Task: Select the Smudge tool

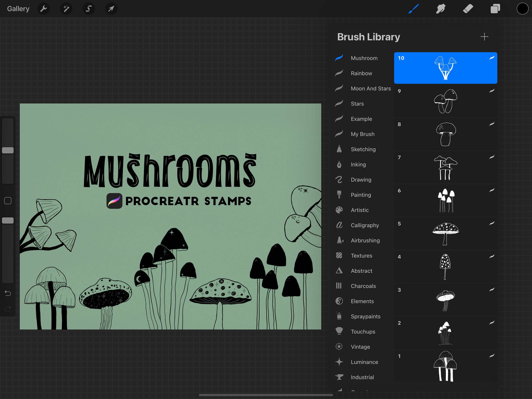Action: [x=441, y=9]
